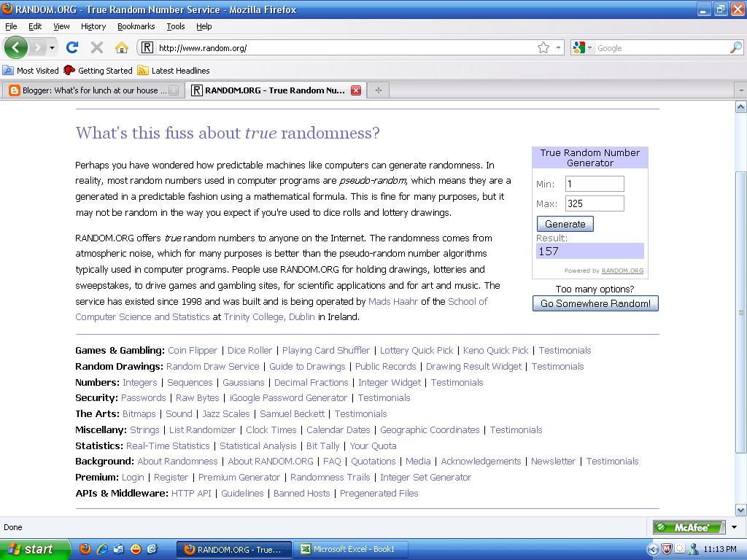Go to the Home page icon

point(122,47)
